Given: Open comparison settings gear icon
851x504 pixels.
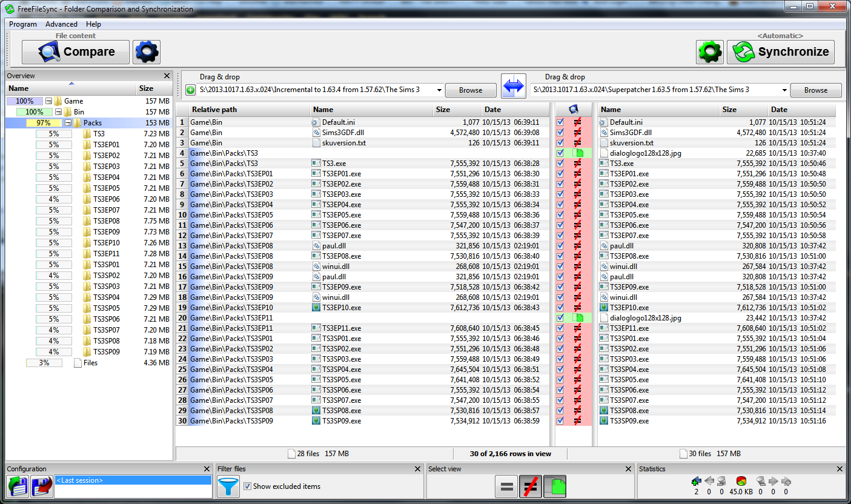Looking at the screenshot, I should [x=147, y=52].
